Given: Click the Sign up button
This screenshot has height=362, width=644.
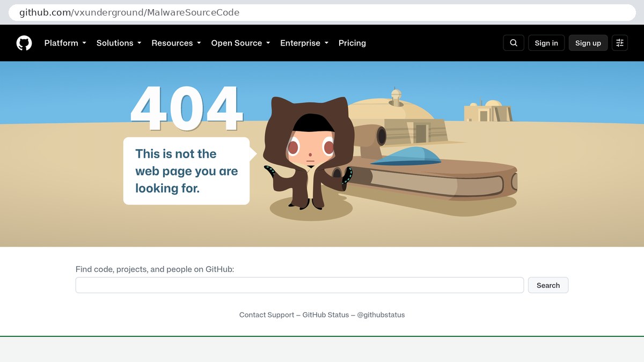Looking at the screenshot, I should (x=588, y=43).
